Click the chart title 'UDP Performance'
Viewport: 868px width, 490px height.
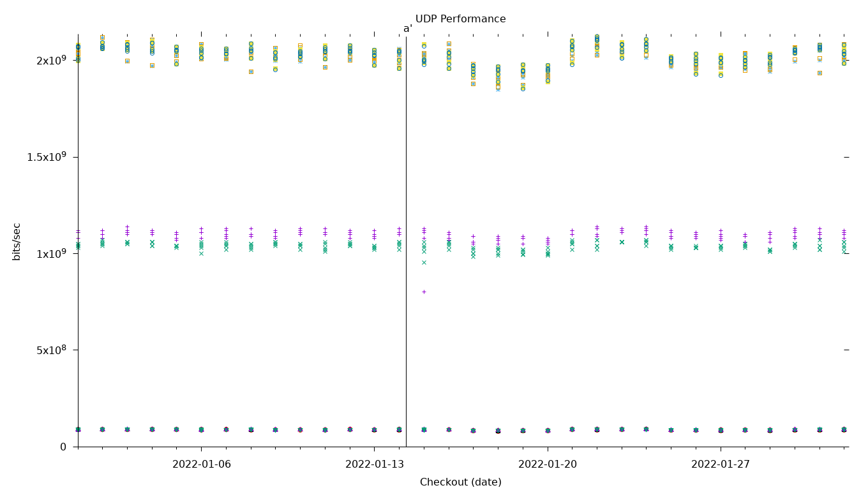tap(460, 19)
